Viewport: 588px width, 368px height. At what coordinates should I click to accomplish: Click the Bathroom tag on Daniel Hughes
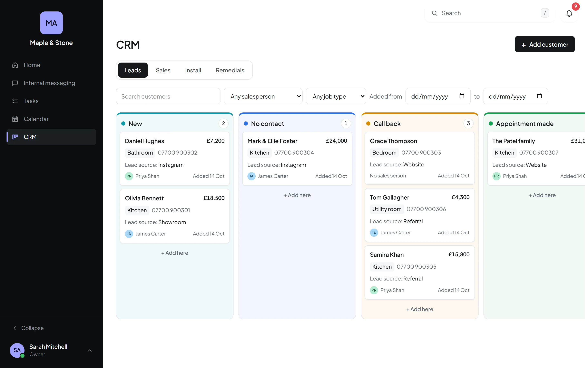pos(140,153)
